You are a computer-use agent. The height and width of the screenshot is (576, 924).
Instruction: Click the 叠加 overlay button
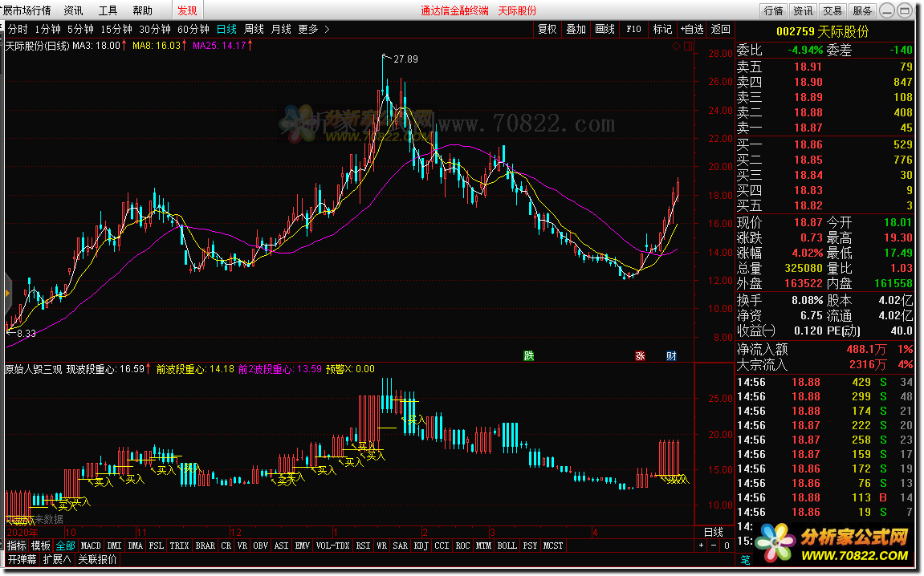[576, 29]
